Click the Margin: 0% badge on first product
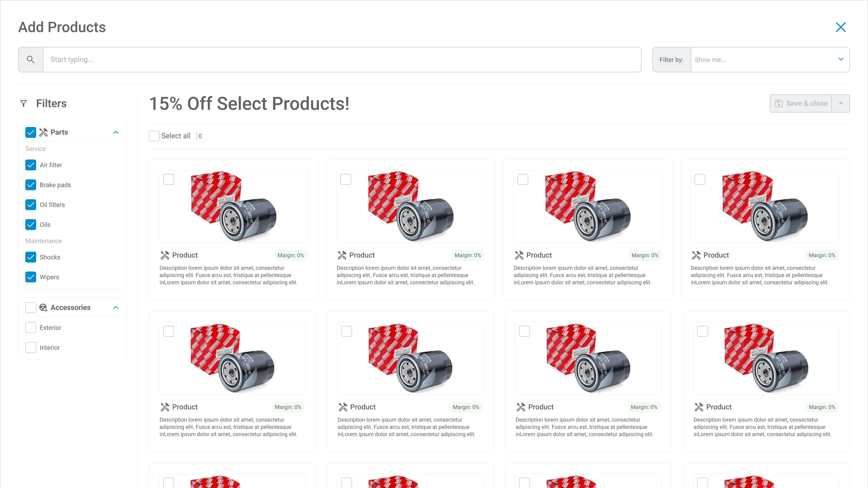This screenshot has width=868, height=488. pos(290,255)
